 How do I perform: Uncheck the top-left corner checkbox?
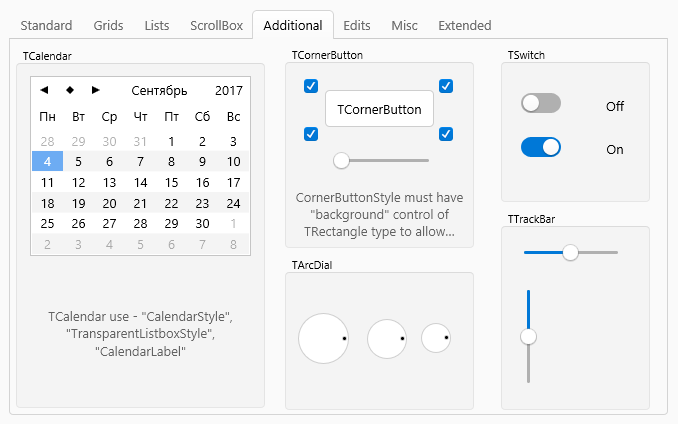[311, 86]
